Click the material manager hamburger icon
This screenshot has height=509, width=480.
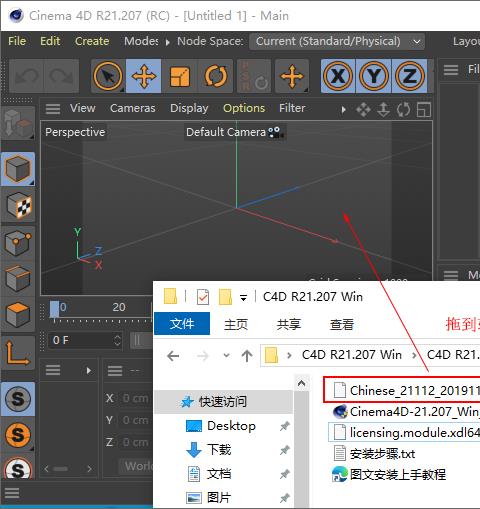53,370
